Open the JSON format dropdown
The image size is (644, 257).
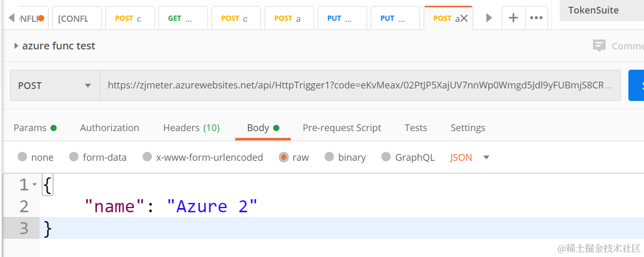click(486, 157)
